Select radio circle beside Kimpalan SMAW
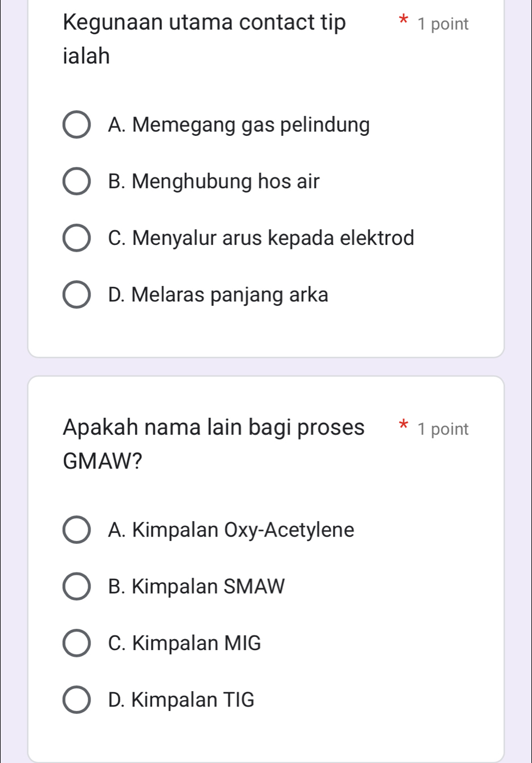 (x=76, y=587)
